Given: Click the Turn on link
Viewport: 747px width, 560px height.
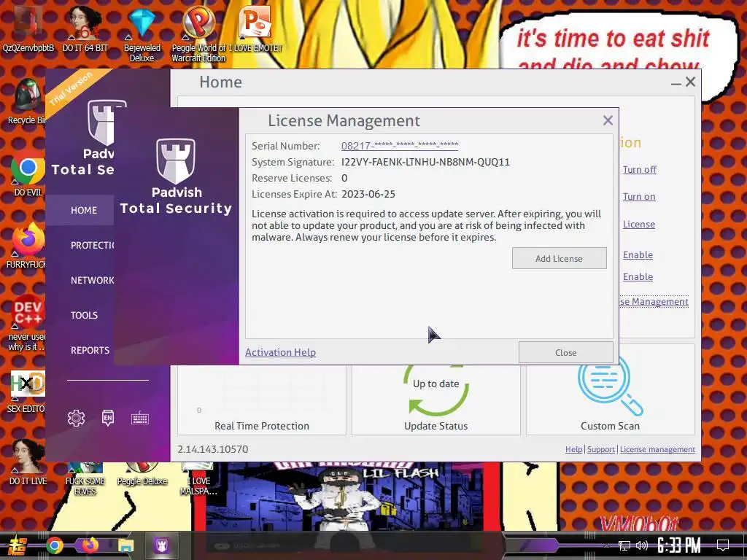Looking at the screenshot, I should click(639, 197).
